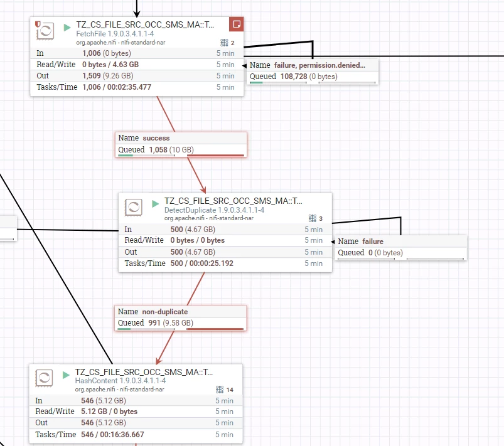Select the DetectDuplicate "failure" connection name
This screenshot has width=504, height=446.
click(373, 242)
